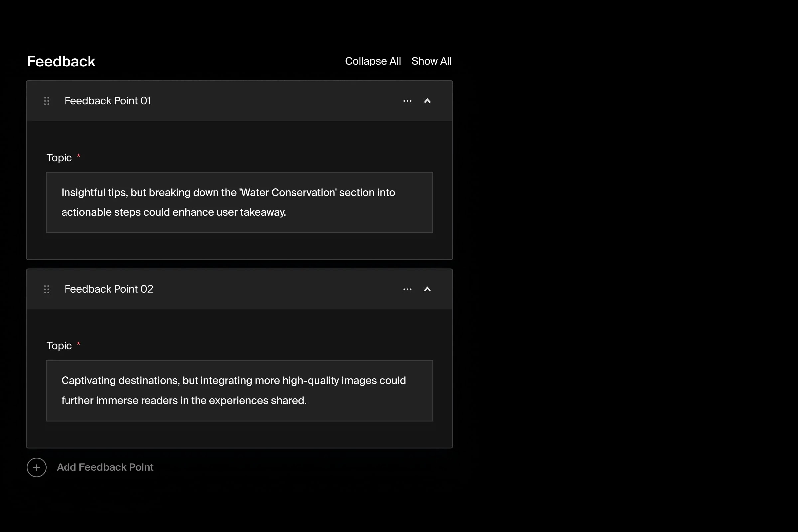Collapse Feedback Point 02 with its chevron
This screenshot has height=532, width=798.
pyautogui.click(x=427, y=289)
